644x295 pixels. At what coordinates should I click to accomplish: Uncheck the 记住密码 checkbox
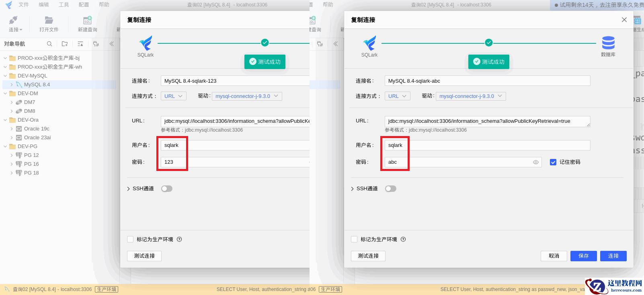[x=553, y=162]
